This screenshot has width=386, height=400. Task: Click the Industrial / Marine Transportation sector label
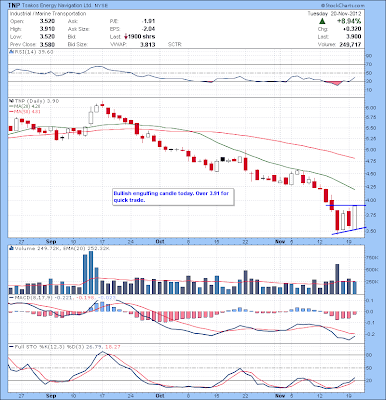[x=48, y=14]
